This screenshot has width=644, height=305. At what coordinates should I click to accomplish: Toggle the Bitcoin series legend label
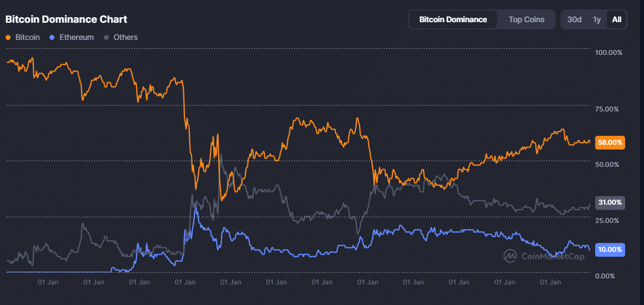tap(28, 37)
